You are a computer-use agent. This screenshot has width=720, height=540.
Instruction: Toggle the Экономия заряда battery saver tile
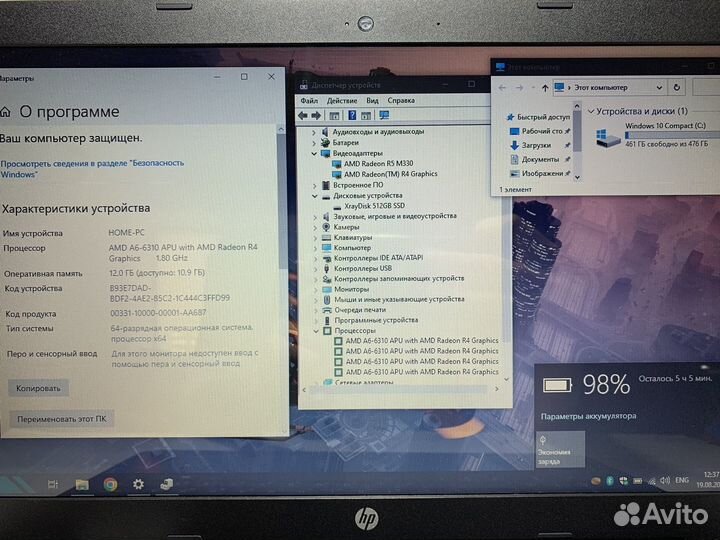click(x=560, y=449)
